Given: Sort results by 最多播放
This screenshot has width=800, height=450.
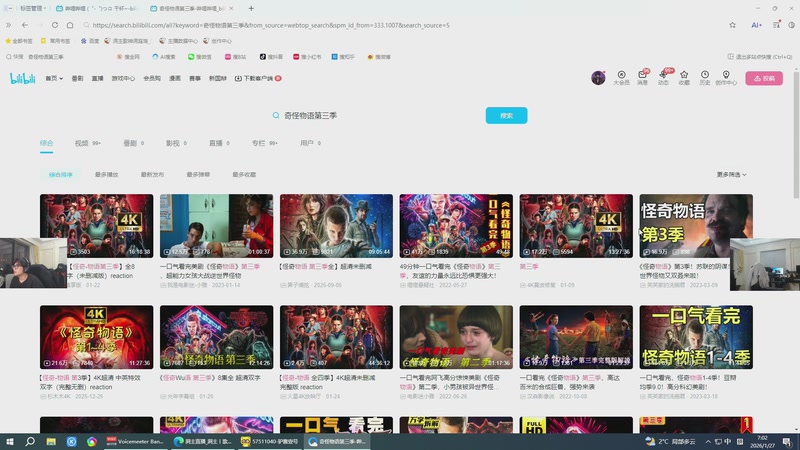Looking at the screenshot, I should point(107,174).
